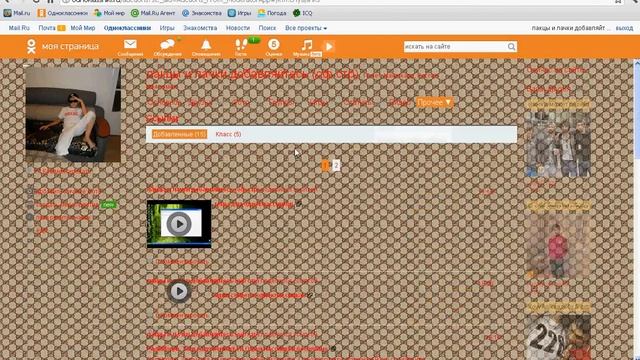Image resolution: width=640 pixels, height=360 pixels.
Task: Open Новости in portal navigation
Action: click(238, 28)
